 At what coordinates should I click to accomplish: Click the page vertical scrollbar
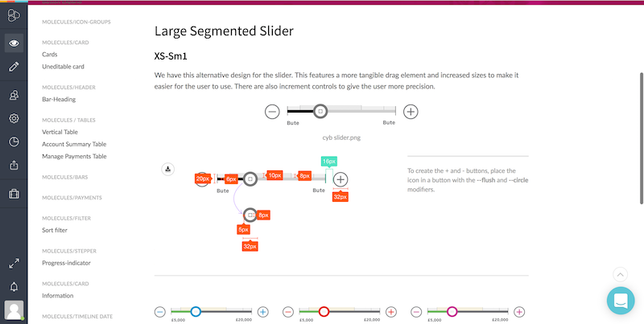coord(642,138)
